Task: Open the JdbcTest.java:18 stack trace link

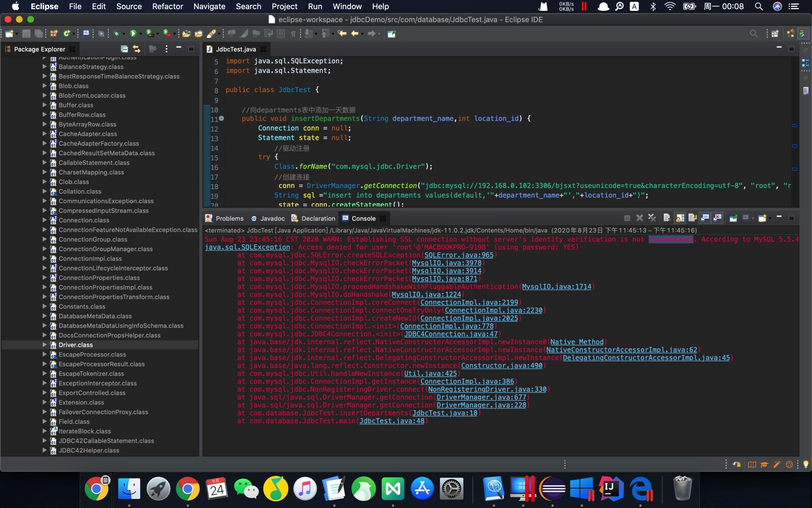Action: pyautogui.click(x=445, y=413)
